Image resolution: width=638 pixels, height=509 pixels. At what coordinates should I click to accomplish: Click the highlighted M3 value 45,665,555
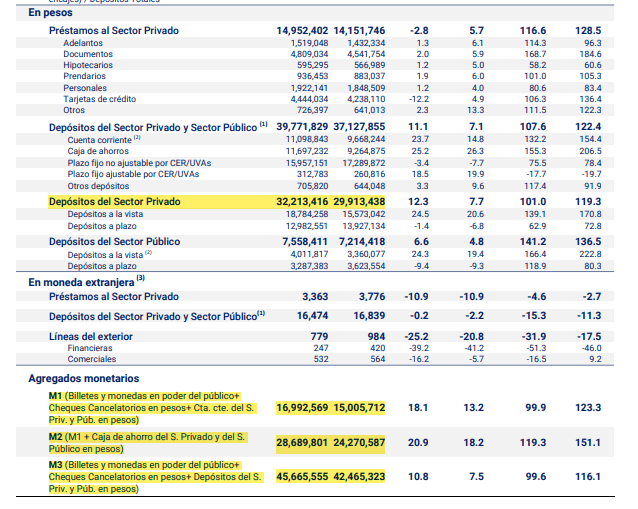tap(301, 477)
